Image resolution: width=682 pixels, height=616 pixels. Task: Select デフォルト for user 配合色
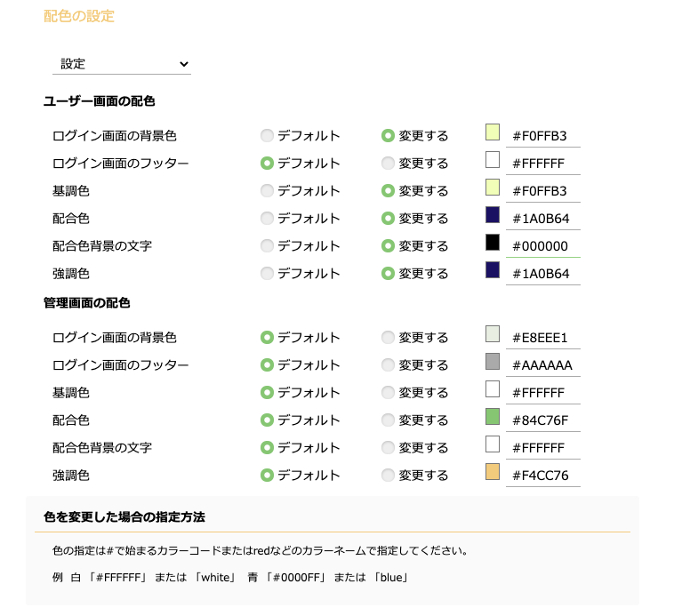(267, 219)
